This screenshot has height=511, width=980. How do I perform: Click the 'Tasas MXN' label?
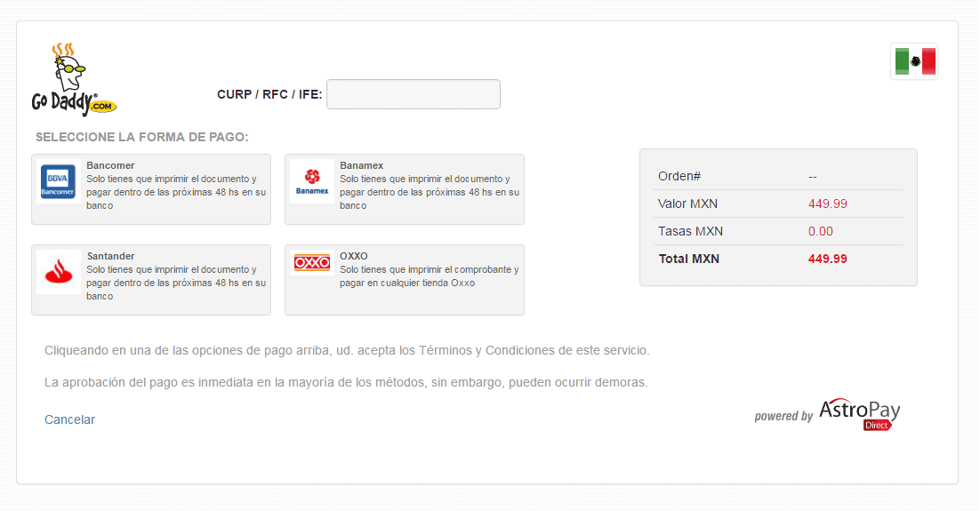690,231
